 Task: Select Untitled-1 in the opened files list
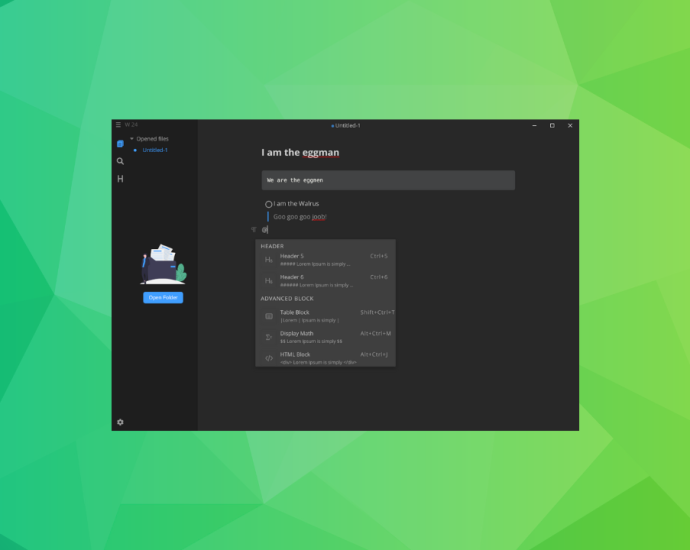point(154,150)
